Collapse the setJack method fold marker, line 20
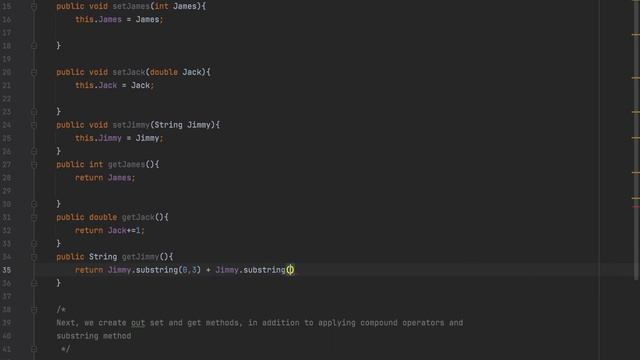The width and height of the screenshot is (640, 360). click(34, 72)
